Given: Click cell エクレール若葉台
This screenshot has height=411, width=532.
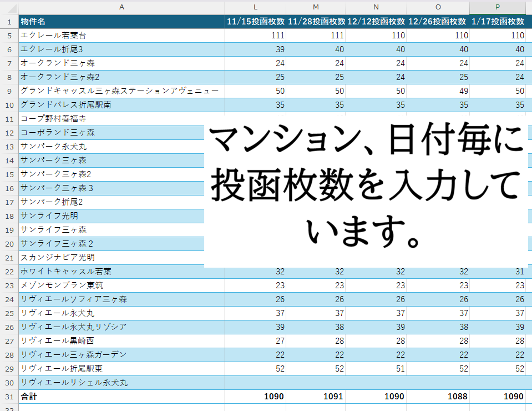Looking at the screenshot, I should pyautogui.click(x=121, y=36).
